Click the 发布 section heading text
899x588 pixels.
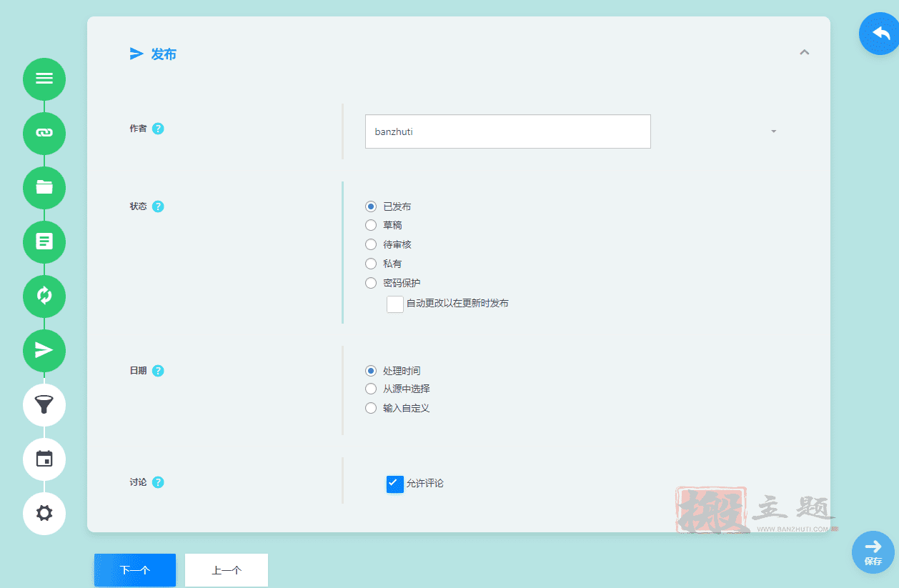[164, 54]
